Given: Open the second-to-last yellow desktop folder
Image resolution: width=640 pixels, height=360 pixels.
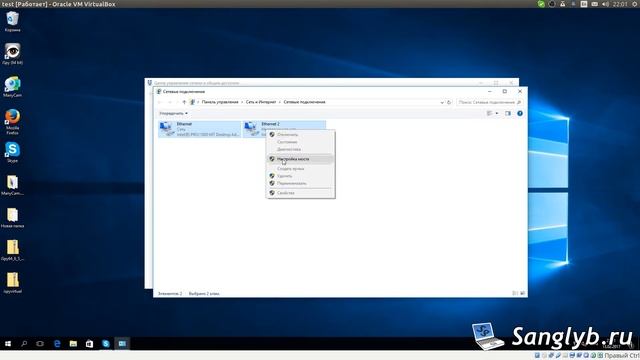Looking at the screenshot, I should pos(12,250).
